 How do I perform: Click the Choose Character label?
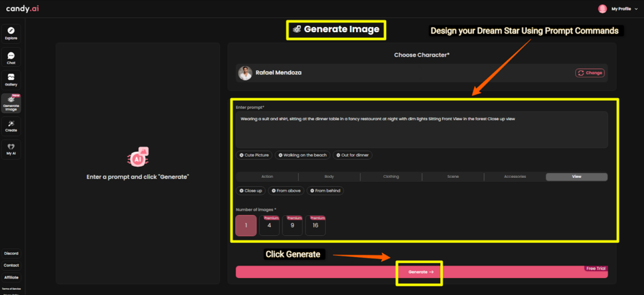(x=422, y=55)
